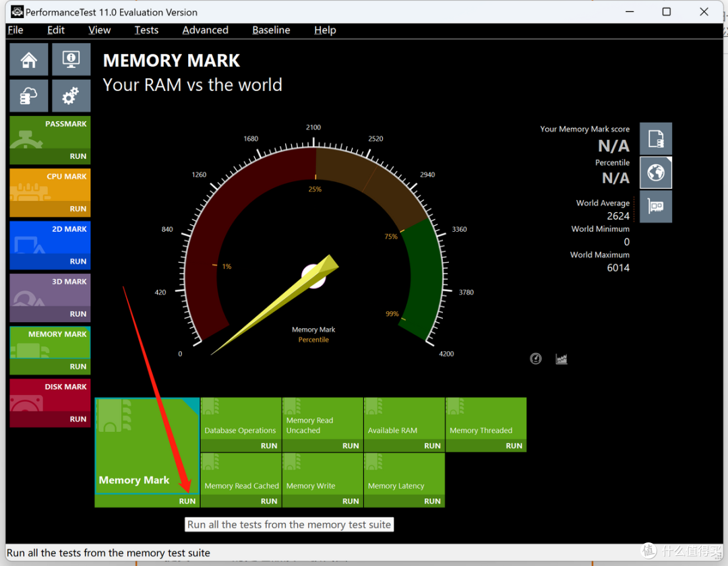Maximize the PerformanceTest window
This screenshot has width=728, height=566.
click(666, 11)
